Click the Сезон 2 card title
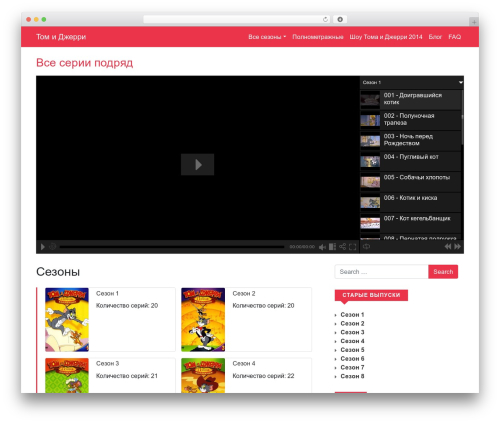 244,293
